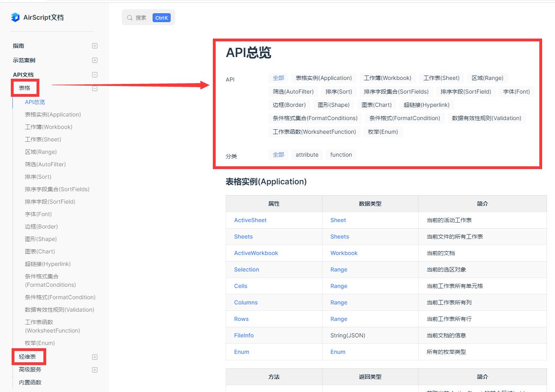Open 条件格式(FormatCondition) sidebar entry
Screen dimensions: 555x392
[60, 297]
